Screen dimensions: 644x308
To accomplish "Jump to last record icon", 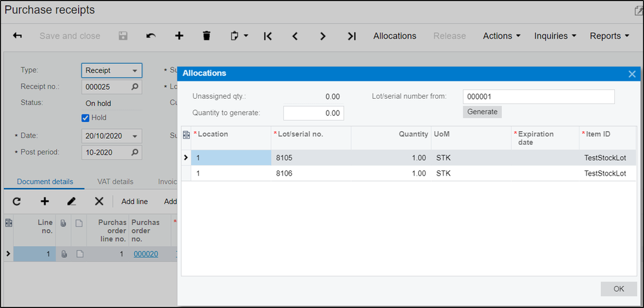I will (x=351, y=36).
